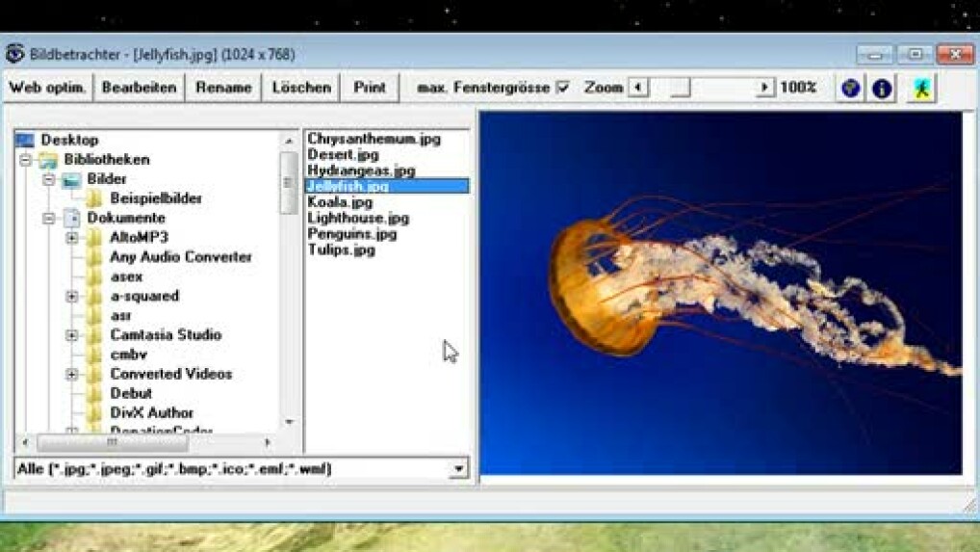Click the Zoom slider right arrow
Image resolution: width=980 pixels, height=552 pixels.
tap(764, 88)
